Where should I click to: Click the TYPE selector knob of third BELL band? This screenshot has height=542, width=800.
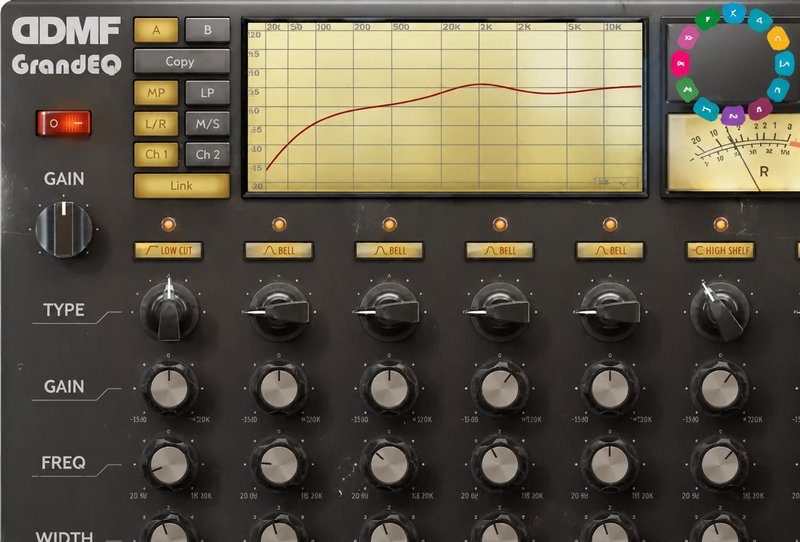pos(500,311)
